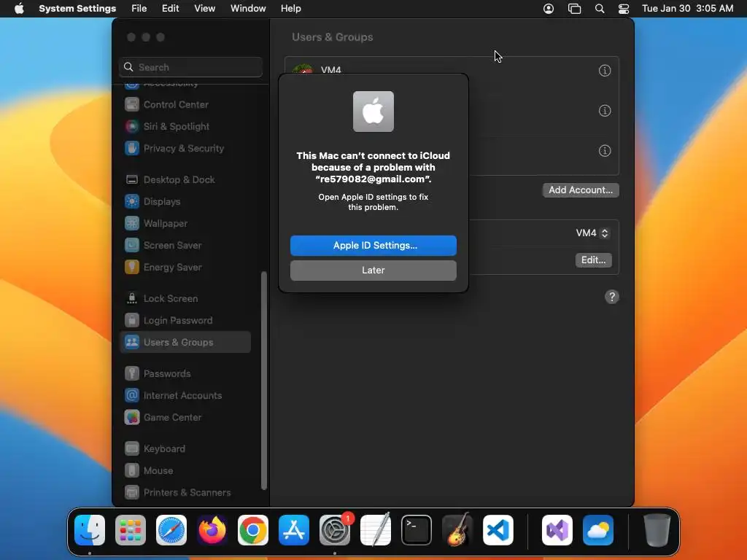Open Mouse settings
Image resolution: width=747 pixels, height=560 pixels.
coord(185,471)
